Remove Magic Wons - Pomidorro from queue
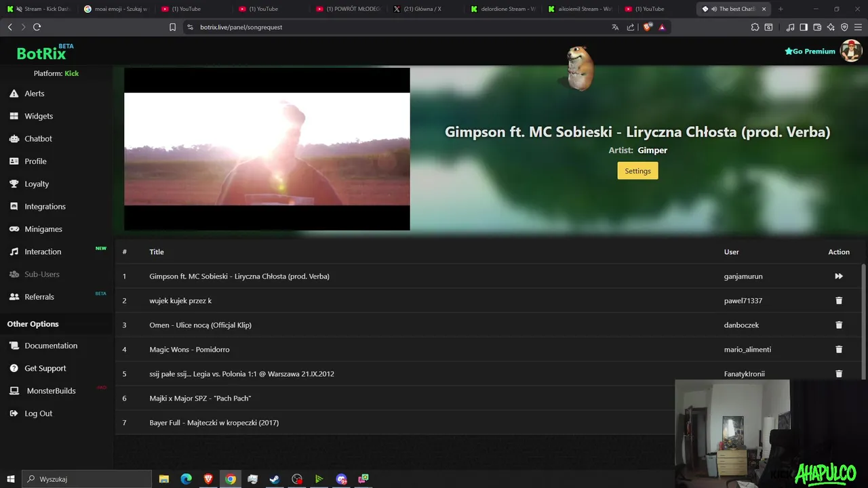This screenshot has height=488, width=868. tap(839, 349)
